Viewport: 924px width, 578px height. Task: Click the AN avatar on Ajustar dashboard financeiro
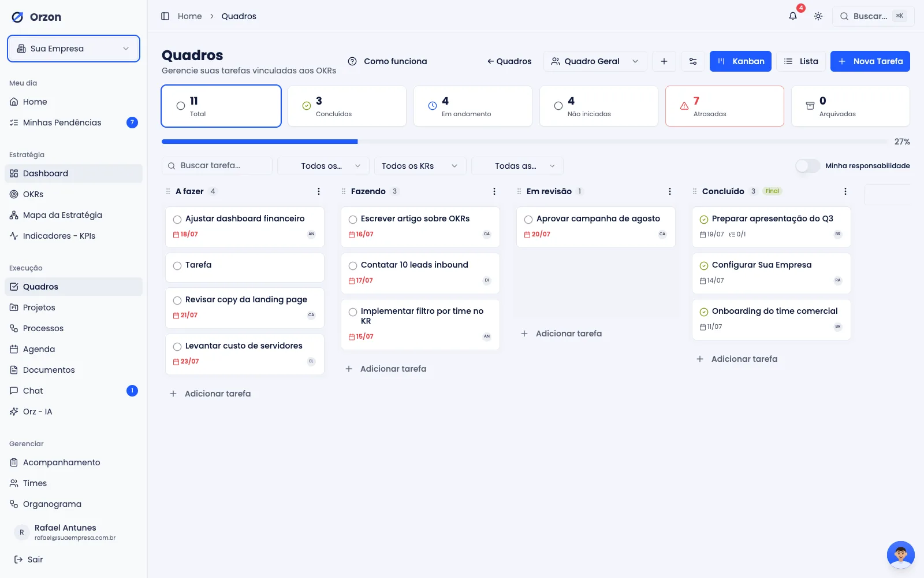311,234
